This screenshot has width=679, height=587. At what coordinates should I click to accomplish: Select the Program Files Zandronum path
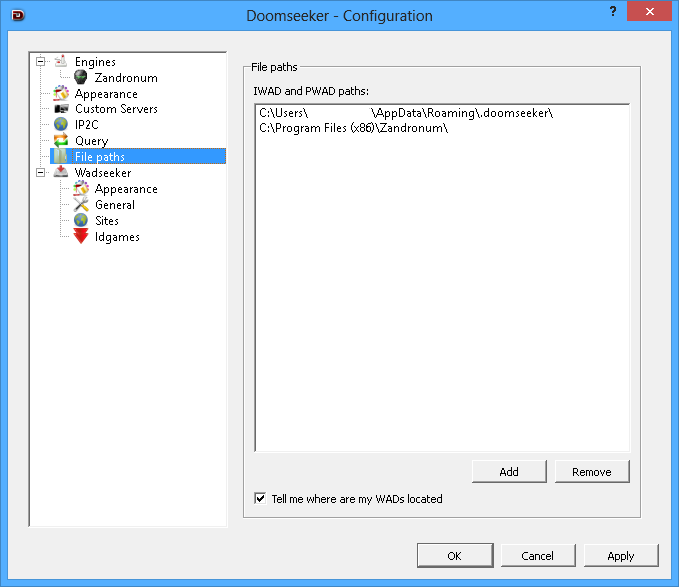coord(353,128)
